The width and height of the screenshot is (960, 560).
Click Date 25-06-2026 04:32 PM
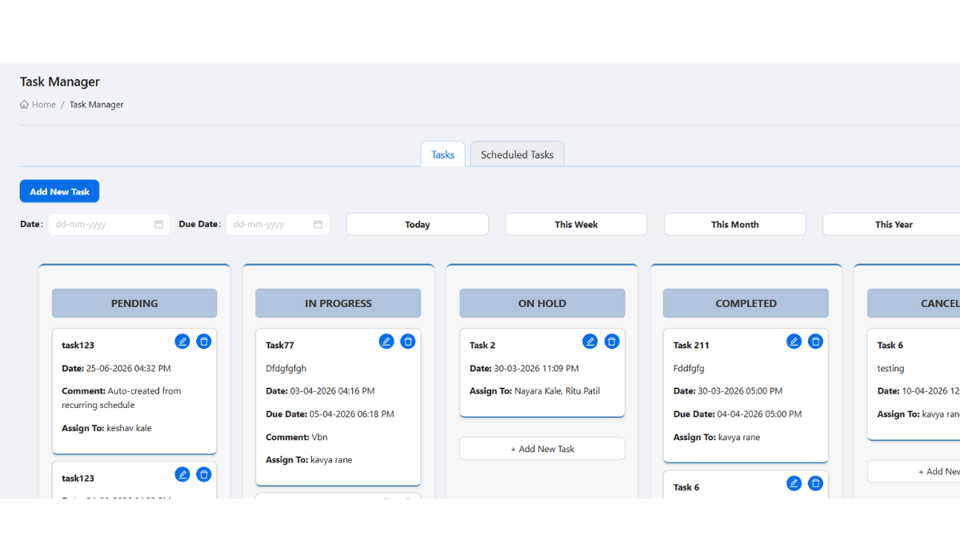point(116,369)
